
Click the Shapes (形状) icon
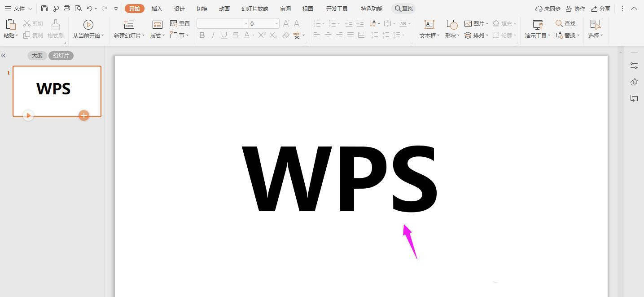pyautogui.click(x=452, y=25)
